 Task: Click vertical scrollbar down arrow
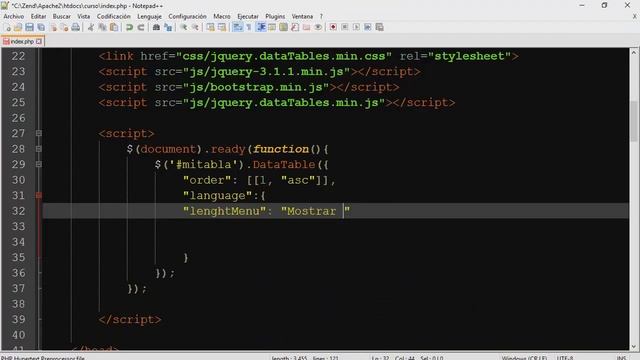tap(633, 347)
